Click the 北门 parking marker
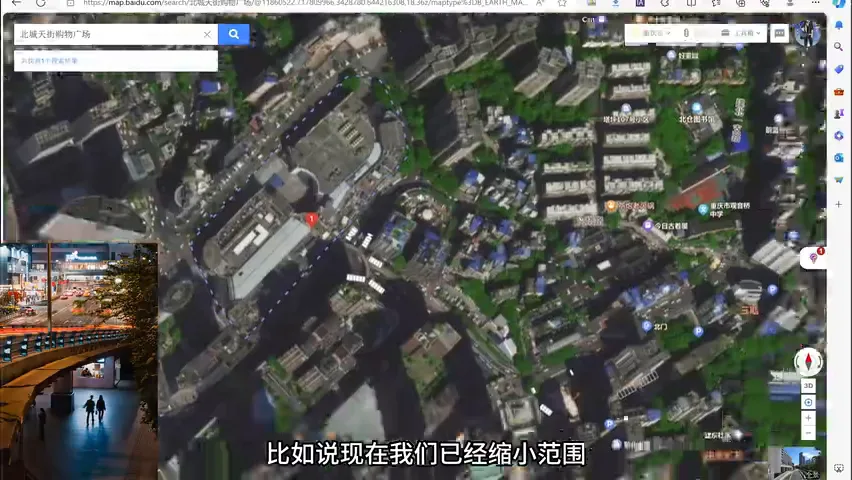 click(647, 326)
